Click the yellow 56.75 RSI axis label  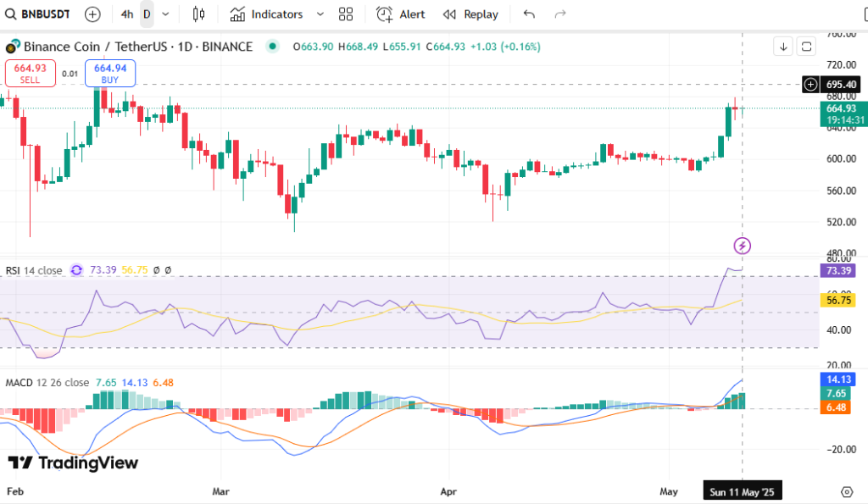coord(838,301)
